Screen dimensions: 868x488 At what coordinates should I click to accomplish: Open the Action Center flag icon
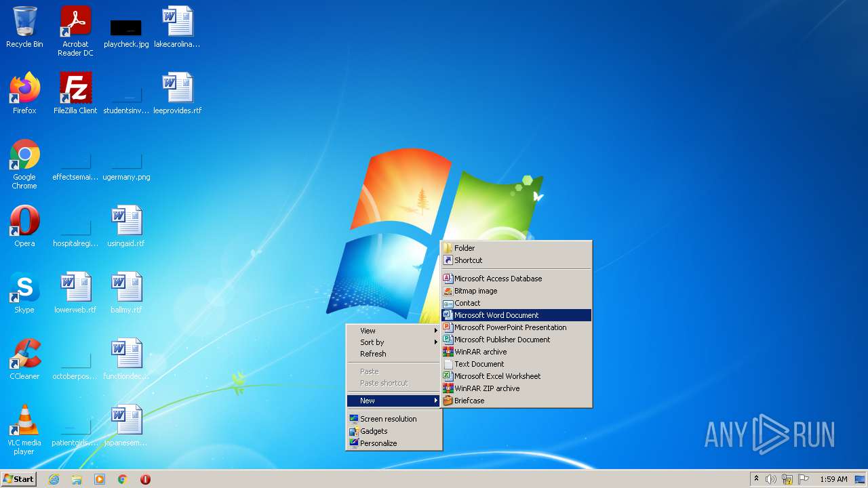click(x=804, y=479)
